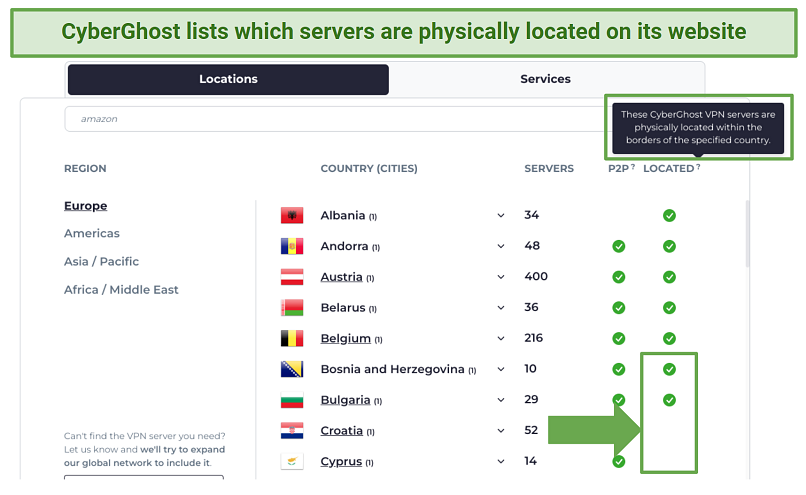This screenshot has height=495, width=806.
Task: Click Albania's LOCATED check mark
Action: pos(669,215)
